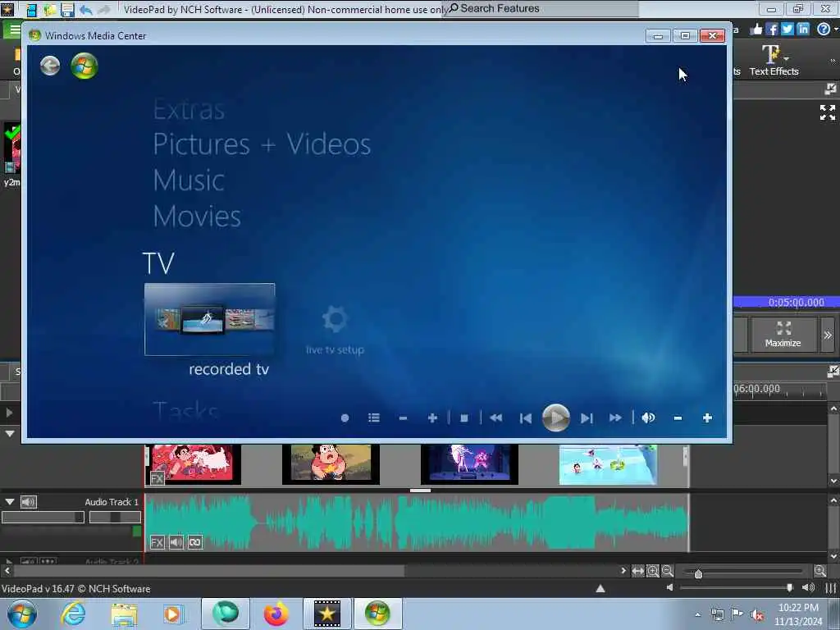Share on LinkedIn icon

point(802,29)
